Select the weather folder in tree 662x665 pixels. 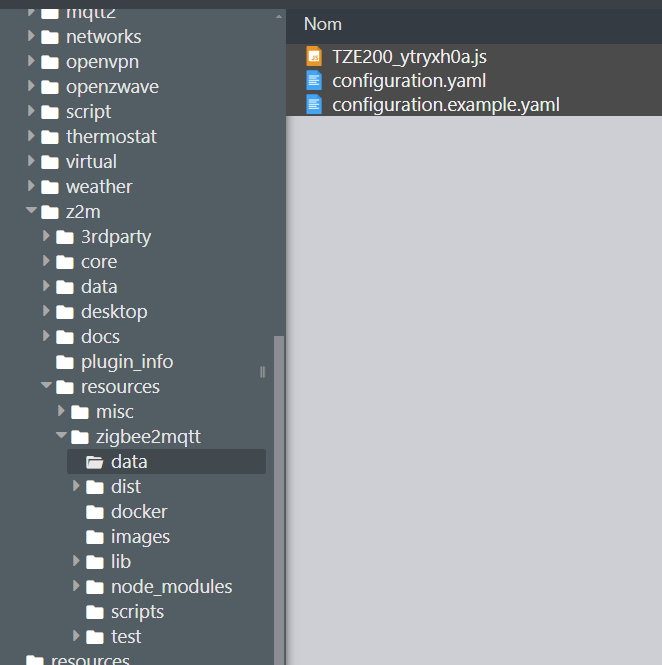coord(99,187)
